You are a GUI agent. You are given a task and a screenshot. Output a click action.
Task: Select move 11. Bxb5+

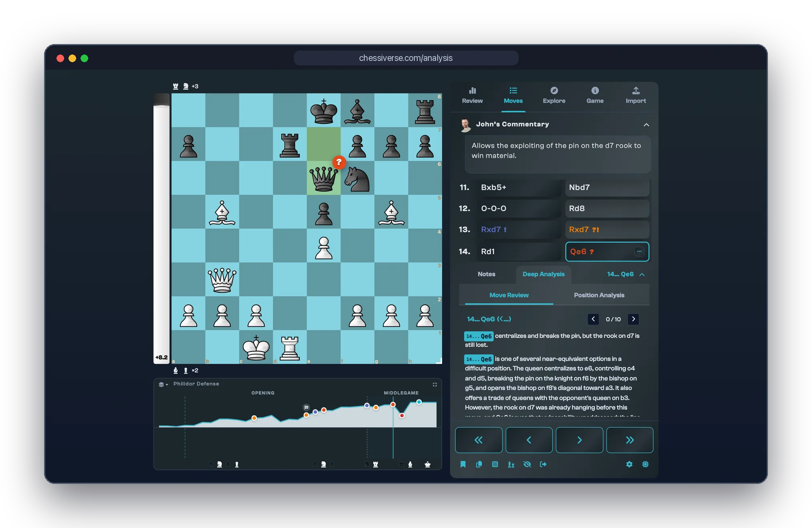click(x=519, y=187)
